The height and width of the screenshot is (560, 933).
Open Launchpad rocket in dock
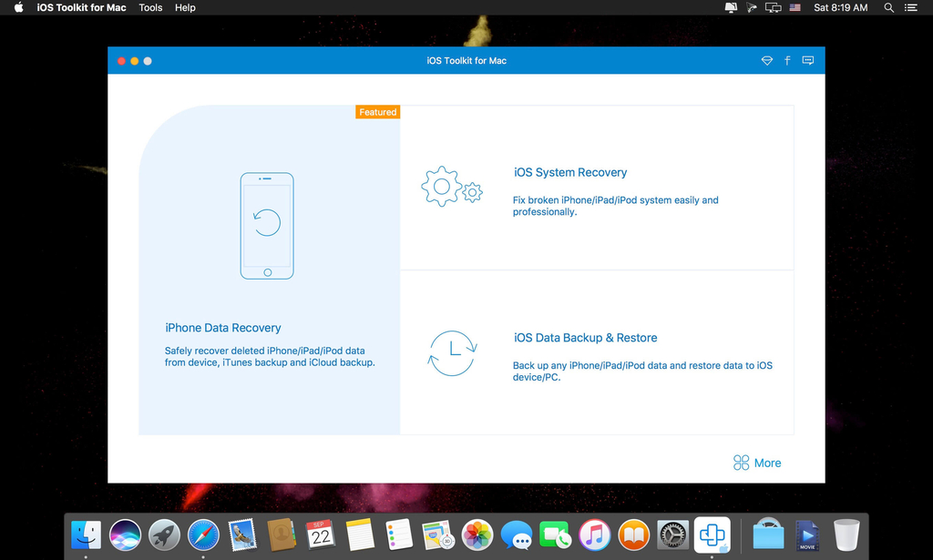click(x=164, y=535)
